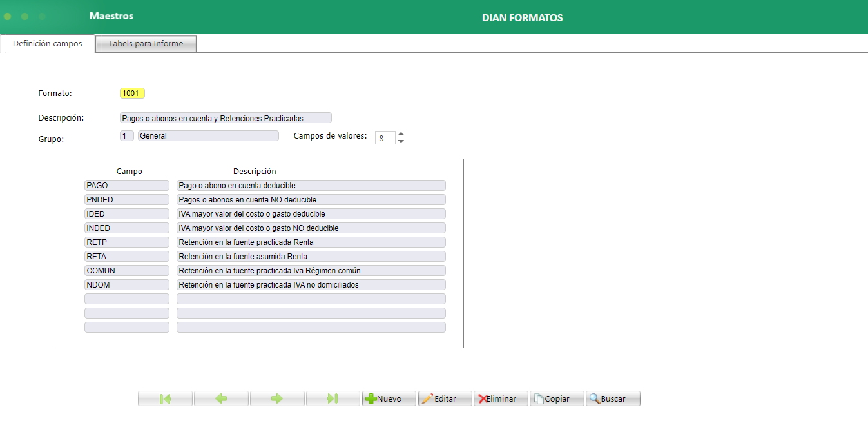Viewport: 868px width, 423px height.
Task: Click description 'Retención en la fuente practicada Renta'
Action: pos(311,242)
